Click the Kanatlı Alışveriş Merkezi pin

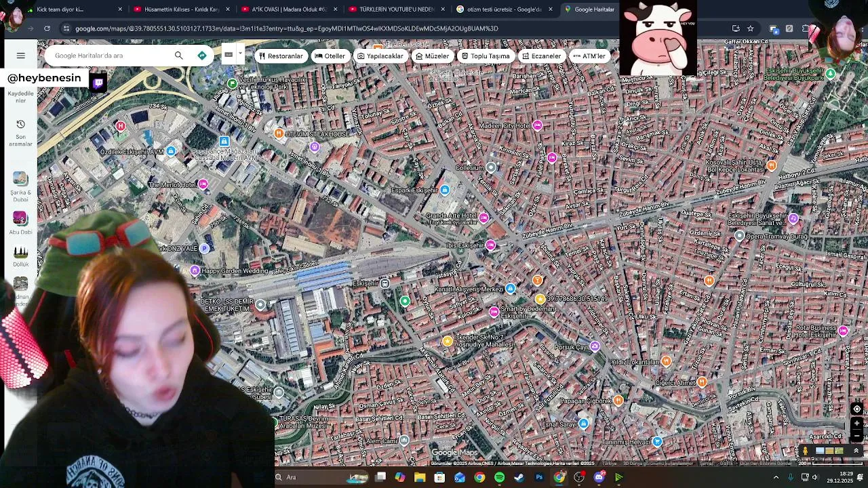pos(511,289)
